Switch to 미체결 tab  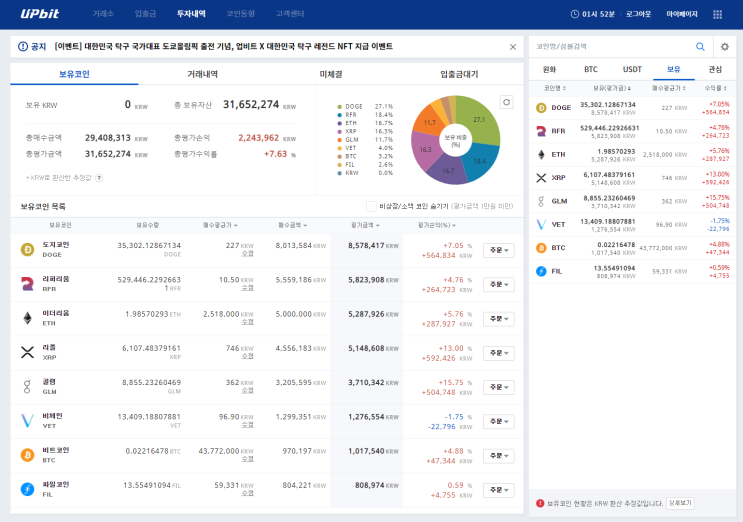pyautogui.click(x=331, y=74)
